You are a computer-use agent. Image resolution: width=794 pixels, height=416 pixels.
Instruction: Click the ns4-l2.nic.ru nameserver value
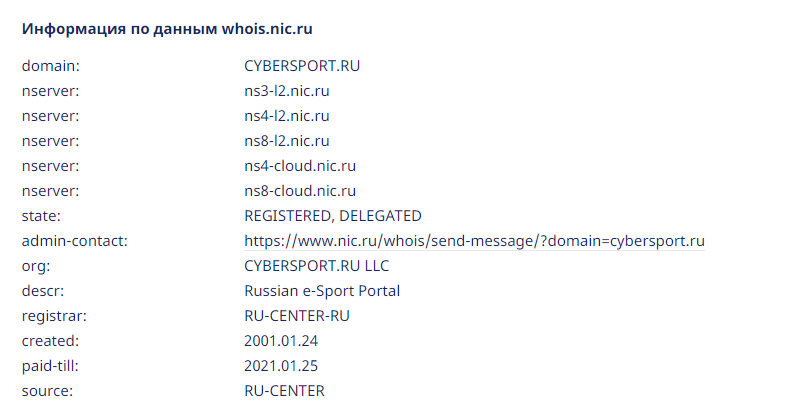[286, 116]
